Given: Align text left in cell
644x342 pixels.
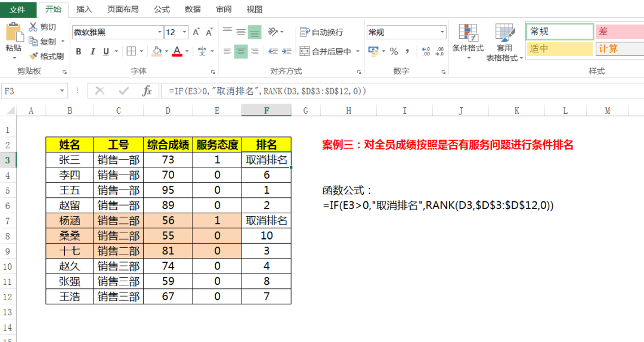Looking at the screenshot, I should point(227,51).
